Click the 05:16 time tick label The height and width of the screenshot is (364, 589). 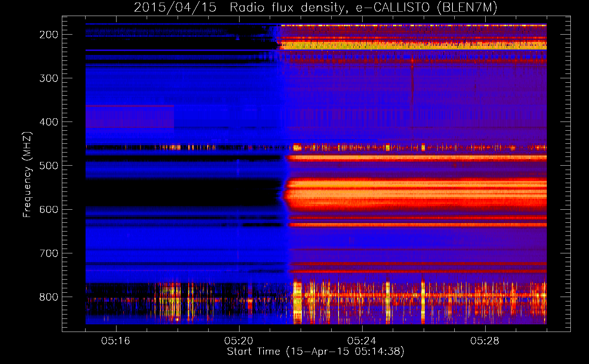pos(116,341)
